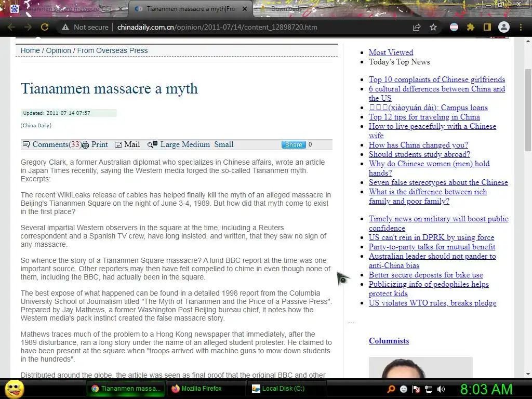Open US violates WTO rules, breaks pledge
The image size is (532, 399).
[433, 303]
